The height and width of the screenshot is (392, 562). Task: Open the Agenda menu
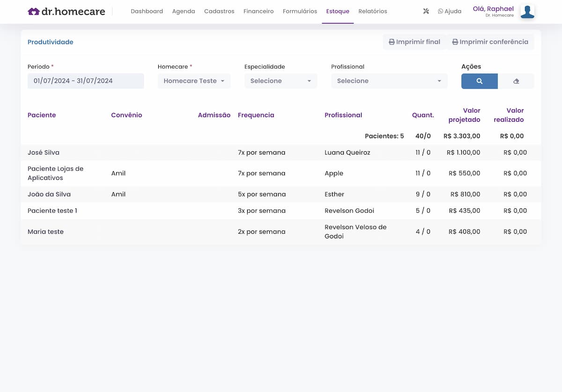click(184, 11)
